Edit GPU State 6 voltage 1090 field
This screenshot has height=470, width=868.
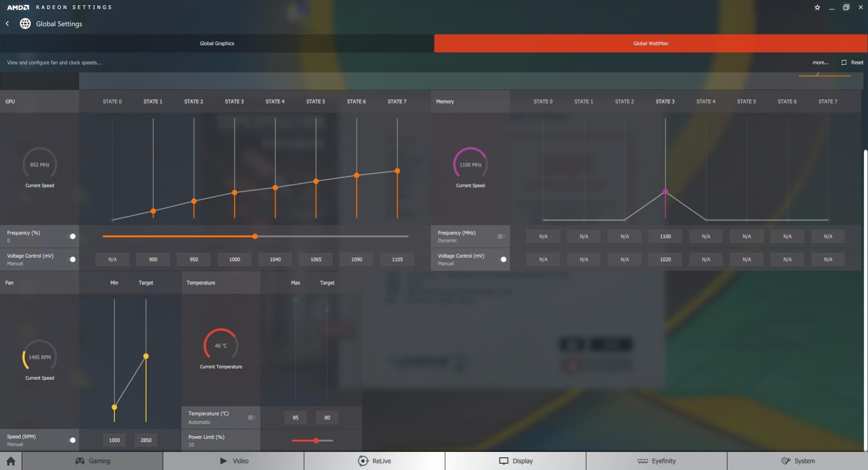pos(356,259)
